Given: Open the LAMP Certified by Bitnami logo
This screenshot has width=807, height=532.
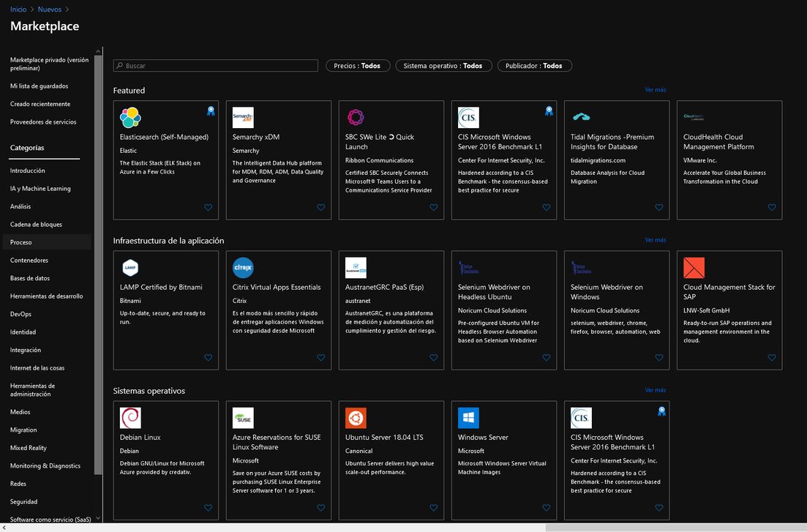Looking at the screenshot, I should [x=130, y=268].
